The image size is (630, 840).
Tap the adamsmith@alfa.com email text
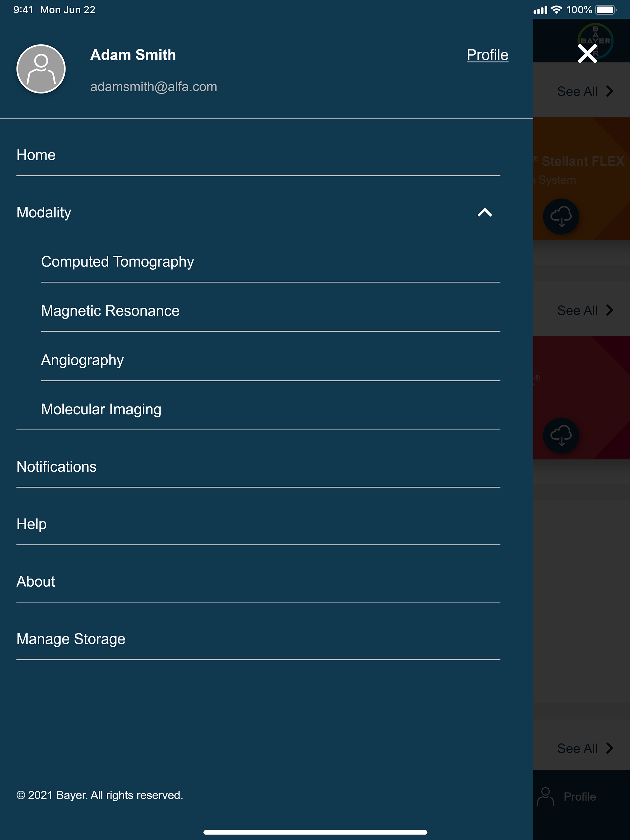[x=154, y=87]
